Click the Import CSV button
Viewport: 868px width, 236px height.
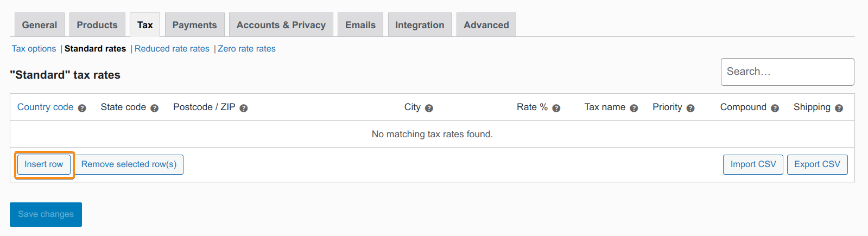tap(753, 164)
